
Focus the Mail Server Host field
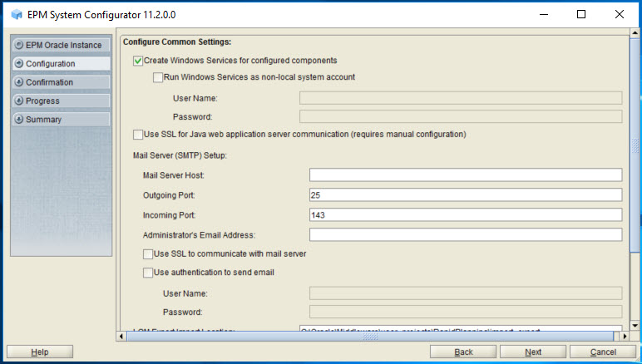pos(466,175)
